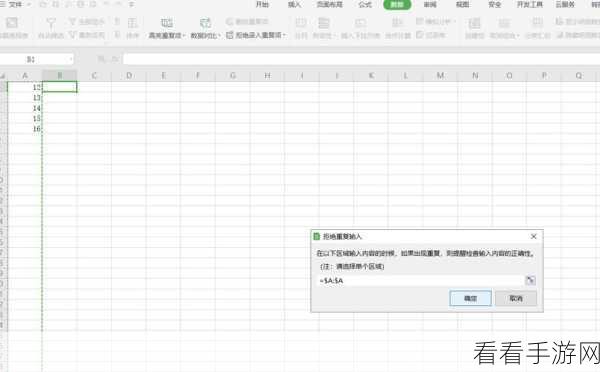Click the 数据透视表 pivot table icon
Image resolution: width=600 pixels, height=372 pixels.
[11, 23]
